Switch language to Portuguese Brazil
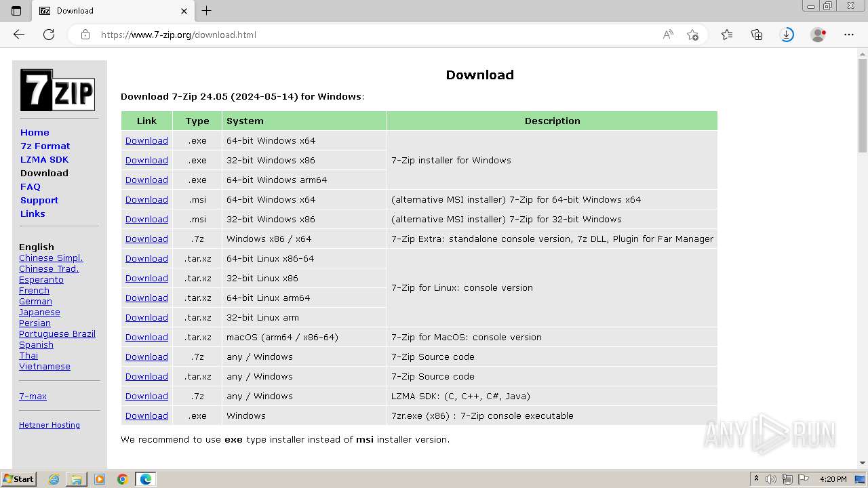This screenshot has width=868, height=488. coord(57,333)
